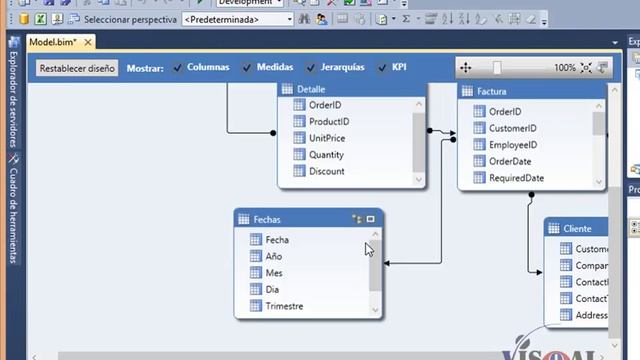Open the Roles users icon
The image size is (640, 360).
coord(321,19)
